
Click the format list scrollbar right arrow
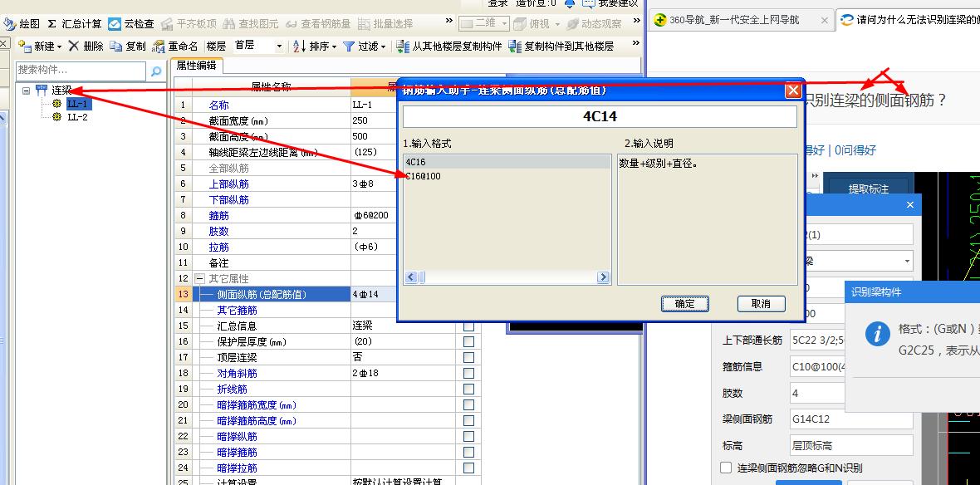pyautogui.click(x=603, y=277)
